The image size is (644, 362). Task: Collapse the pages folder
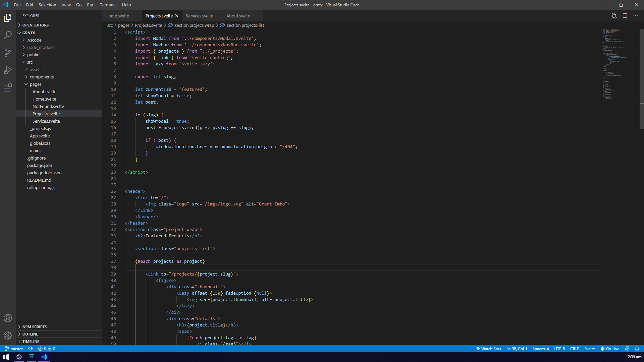[35, 84]
